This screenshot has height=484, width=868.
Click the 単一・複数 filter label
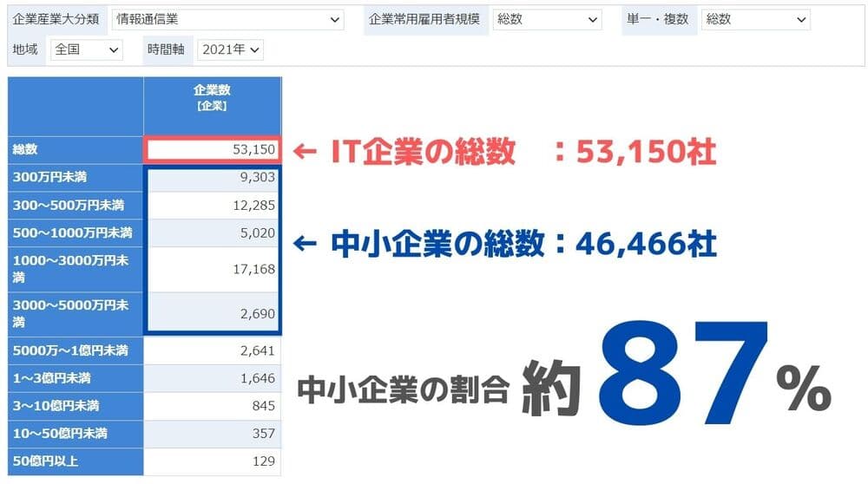pos(658,19)
